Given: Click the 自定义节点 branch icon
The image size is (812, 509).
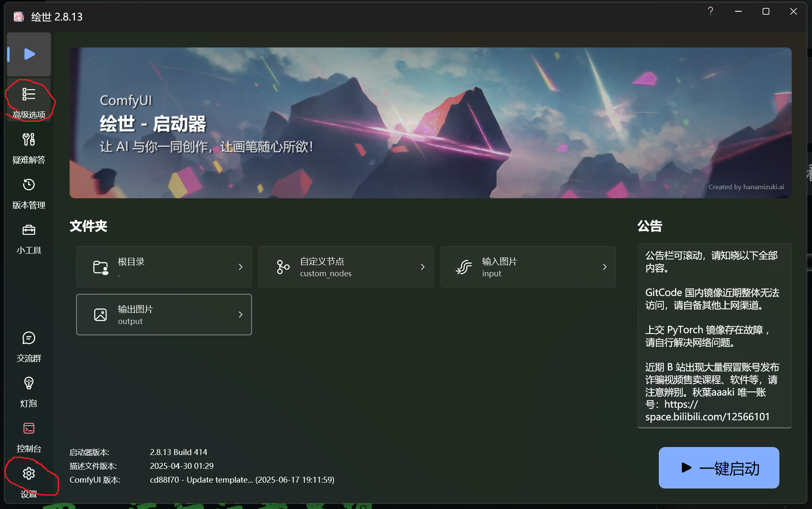Looking at the screenshot, I should tap(283, 267).
